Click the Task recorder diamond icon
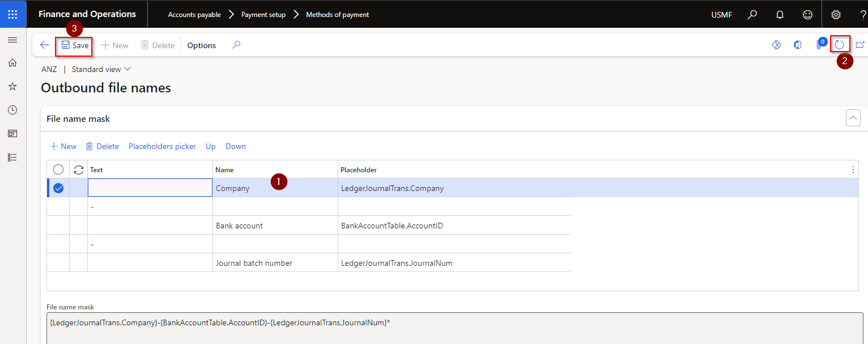This screenshot has width=868, height=344. [x=776, y=44]
